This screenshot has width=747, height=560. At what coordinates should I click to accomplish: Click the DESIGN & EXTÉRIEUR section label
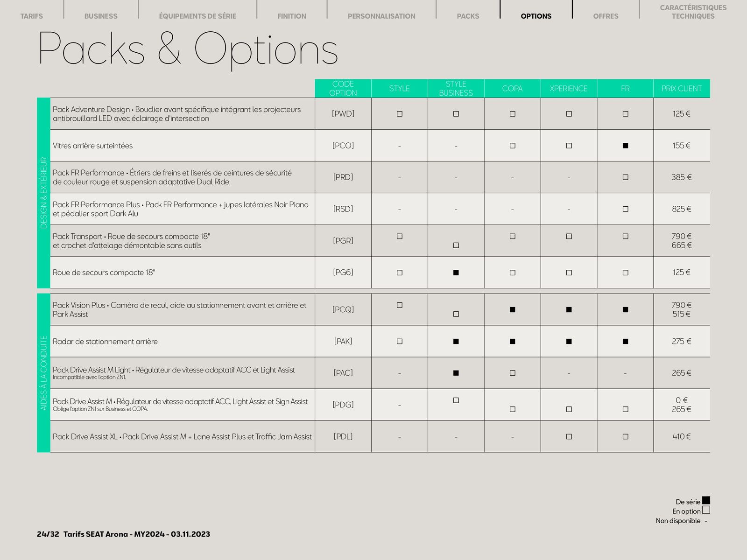(x=43, y=193)
